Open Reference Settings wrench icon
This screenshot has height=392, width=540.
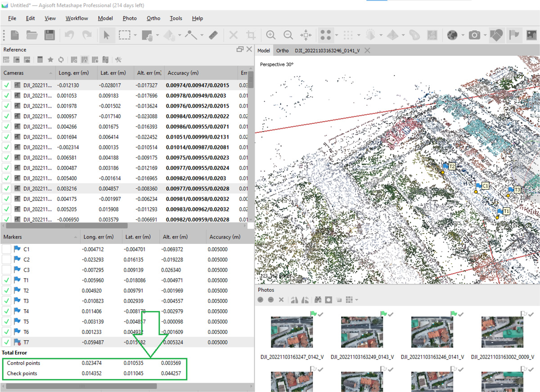[118, 59]
